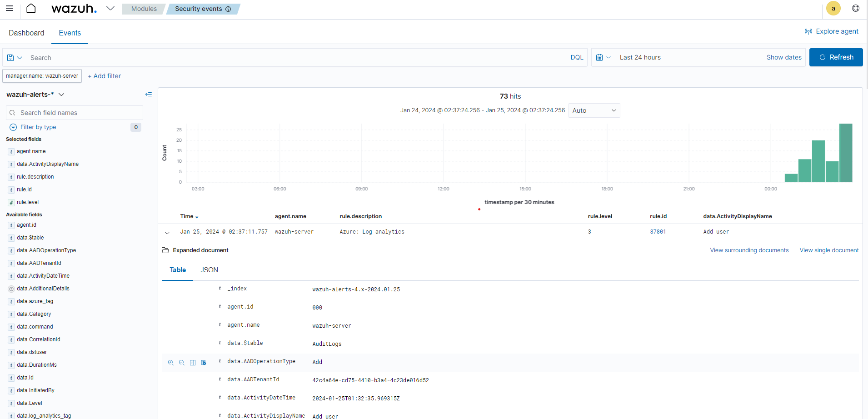The image size is (868, 419).
Task: Open the JSON document tab
Action: click(x=209, y=270)
